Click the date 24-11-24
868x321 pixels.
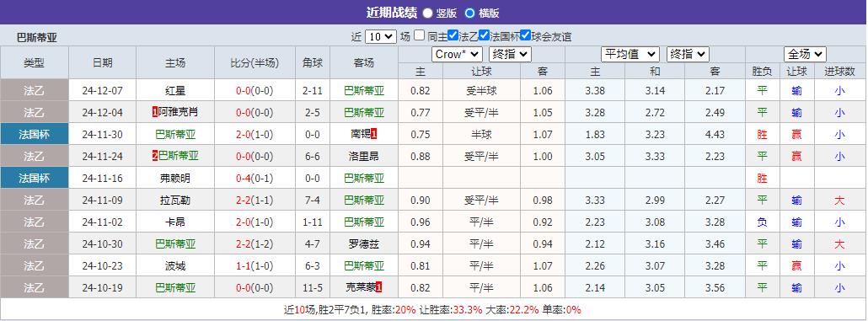point(103,157)
